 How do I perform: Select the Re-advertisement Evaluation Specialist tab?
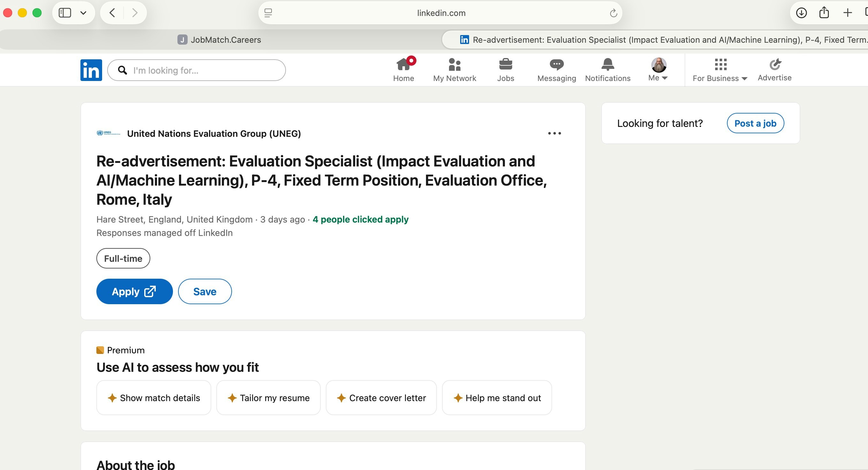655,40
